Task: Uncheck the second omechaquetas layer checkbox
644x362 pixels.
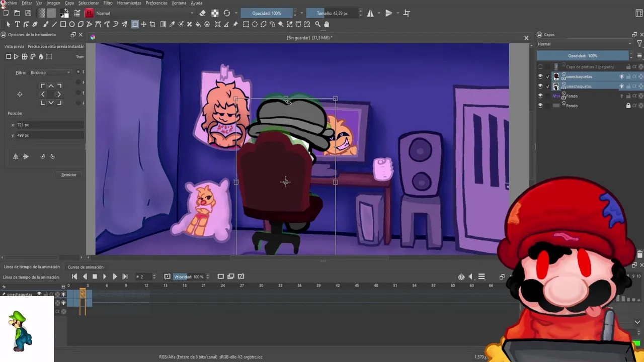Action: pos(548,86)
